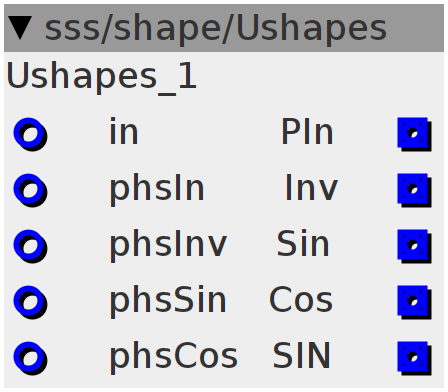Click the PIn outlet square

414,134
